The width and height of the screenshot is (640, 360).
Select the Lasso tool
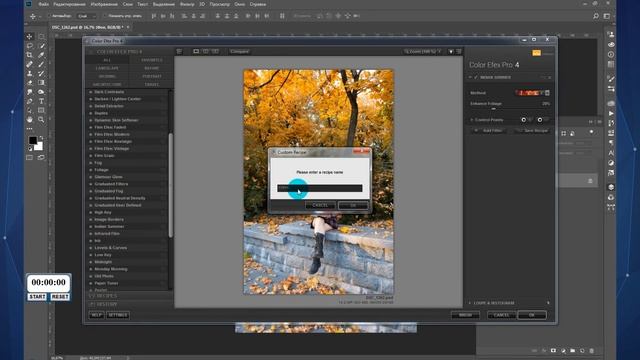click(x=29, y=46)
